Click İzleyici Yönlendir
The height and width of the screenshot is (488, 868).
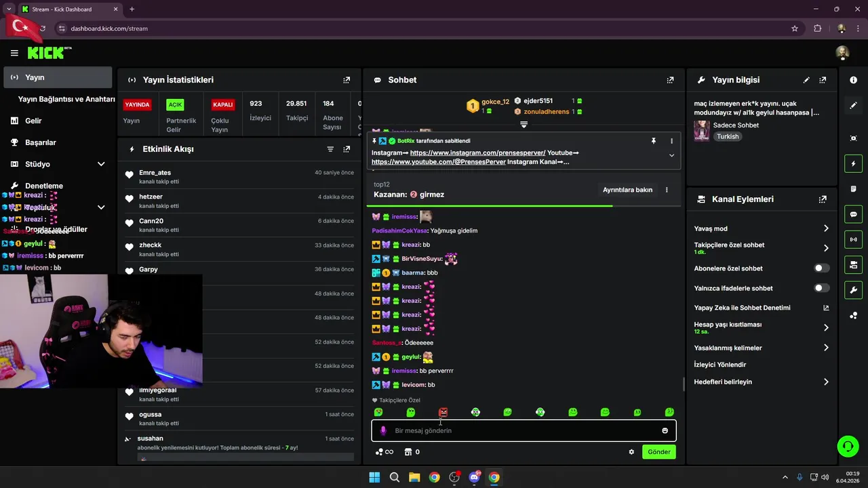pyautogui.click(x=719, y=365)
